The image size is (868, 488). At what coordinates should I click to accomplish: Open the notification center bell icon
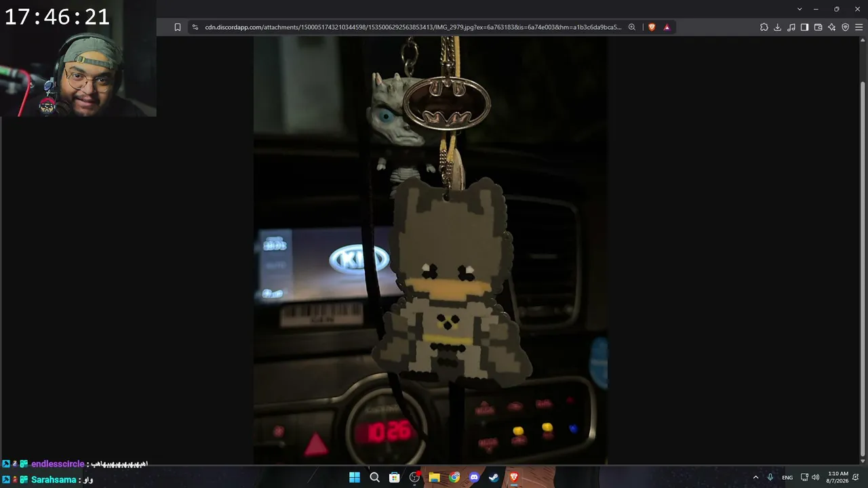tap(856, 477)
